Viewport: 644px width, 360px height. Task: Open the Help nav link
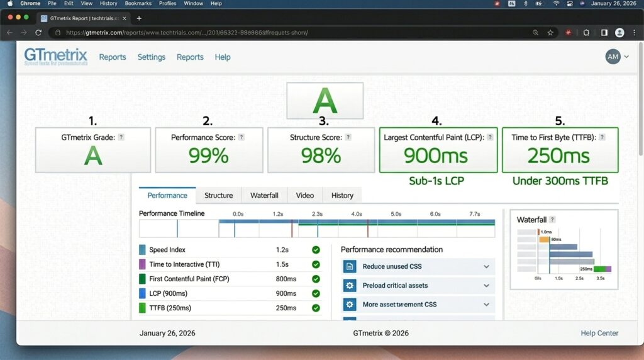pyautogui.click(x=223, y=57)
